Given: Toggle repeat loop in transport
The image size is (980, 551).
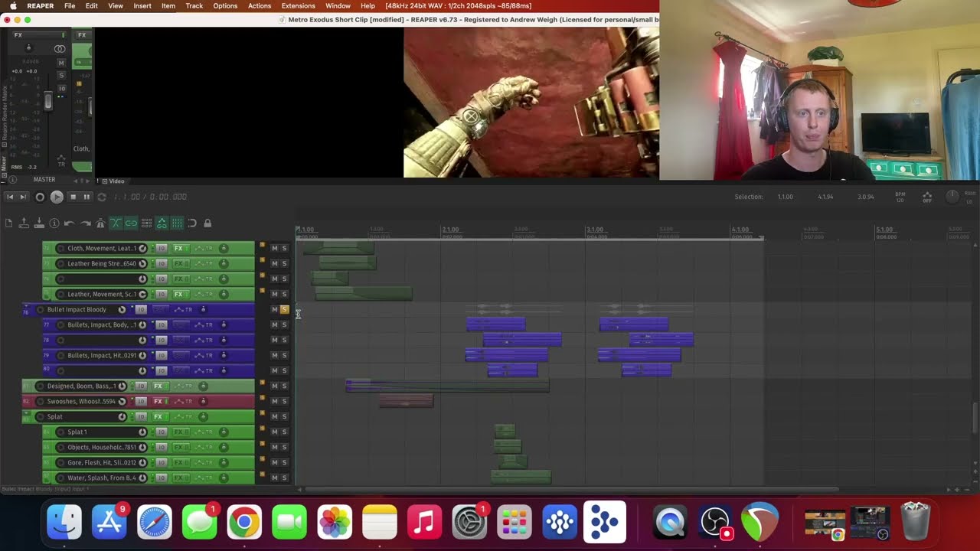Looking at the screenshot, I should click(x=101, y=197).
